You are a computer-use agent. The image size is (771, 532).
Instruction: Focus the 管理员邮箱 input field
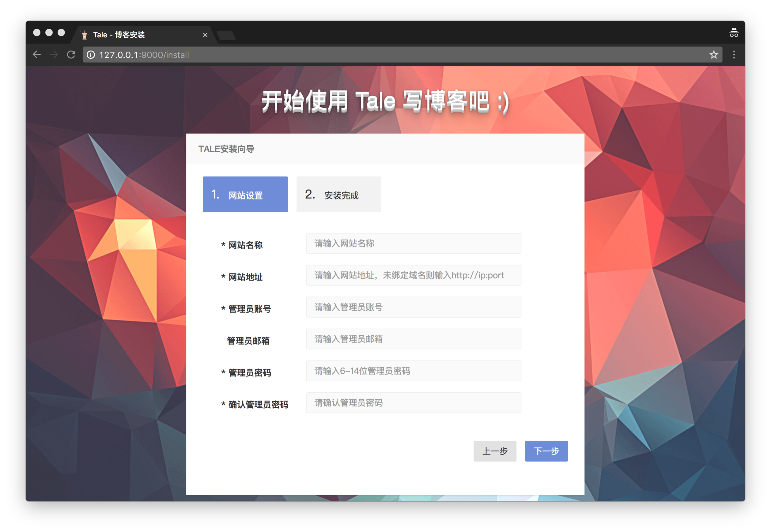coord(413,339)
